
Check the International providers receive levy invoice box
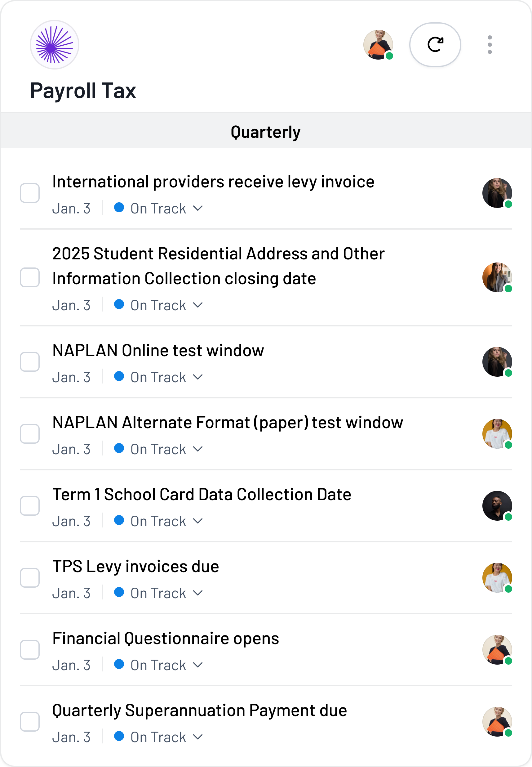pos(30,193)
